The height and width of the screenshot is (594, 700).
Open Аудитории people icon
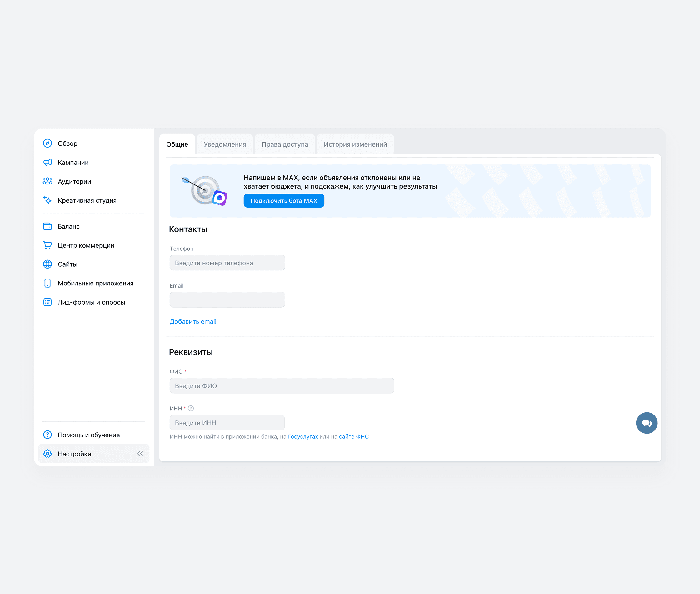[x=47, y=181]
